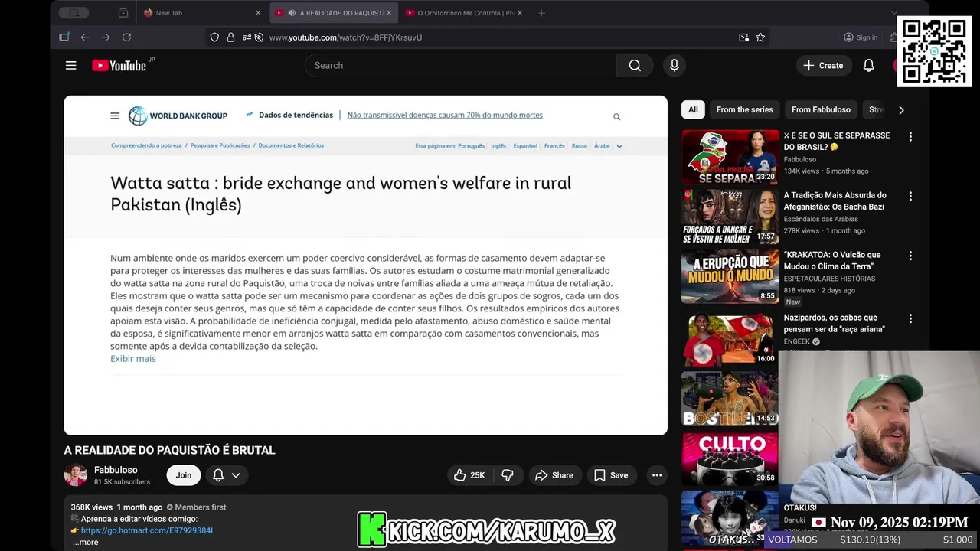Toggle the tab layout switch above the sidebar icon
This screenshot has width=980, height=551.
click(x=73, y=13)
